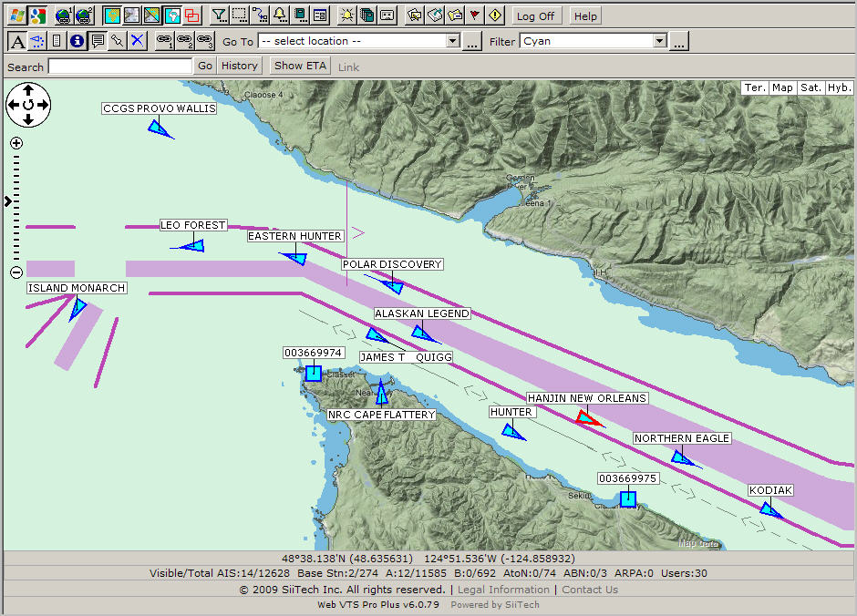Click the vertical ruler scale icon
The height and width of the screenshot is (616, 857).
[x=57, y=41]
